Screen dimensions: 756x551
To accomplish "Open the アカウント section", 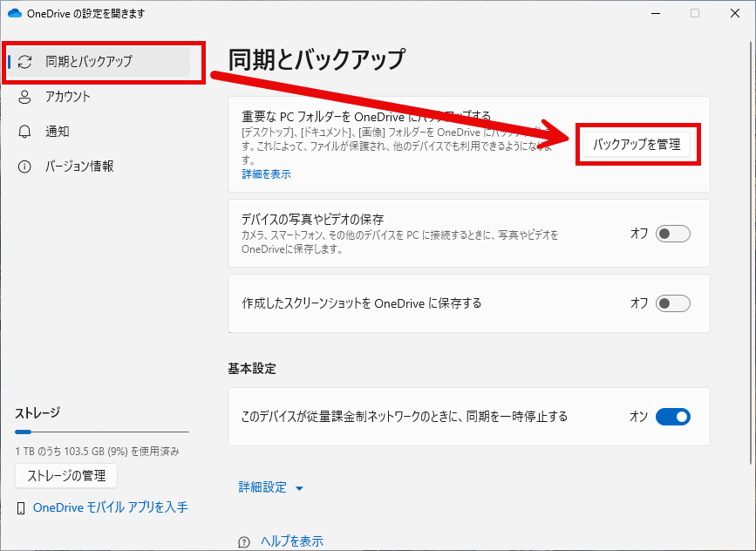I will (x=99, y=97).
